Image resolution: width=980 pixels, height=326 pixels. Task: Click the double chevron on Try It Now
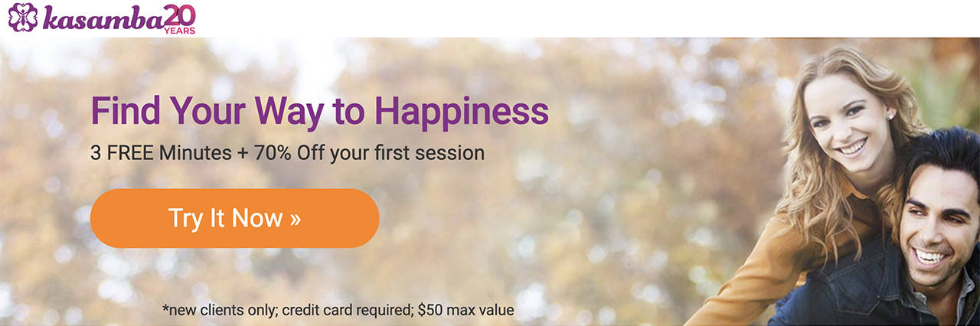click(296, 220)
